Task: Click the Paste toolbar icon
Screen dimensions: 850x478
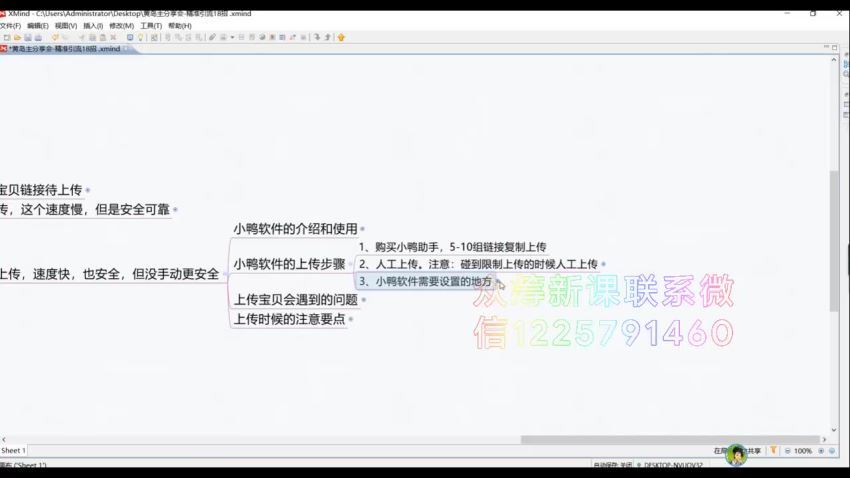Action: pos(102,37)
